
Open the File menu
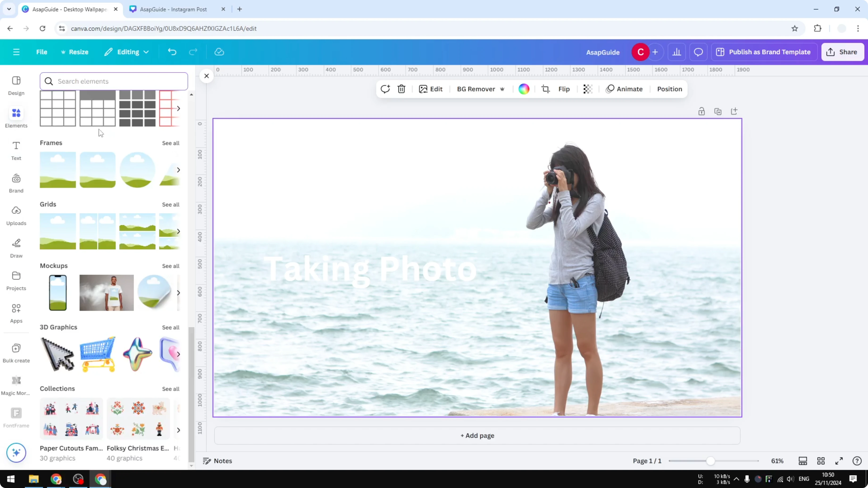(x=42, y=52)
